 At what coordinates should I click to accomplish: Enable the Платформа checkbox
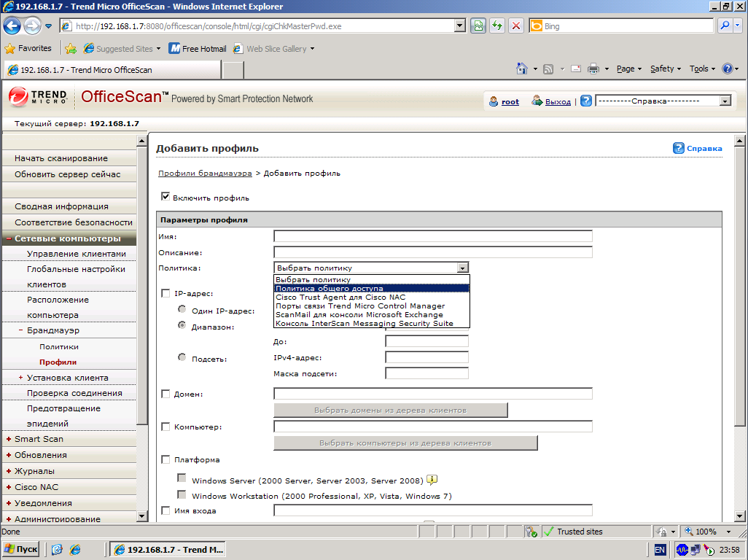point(165,460)
